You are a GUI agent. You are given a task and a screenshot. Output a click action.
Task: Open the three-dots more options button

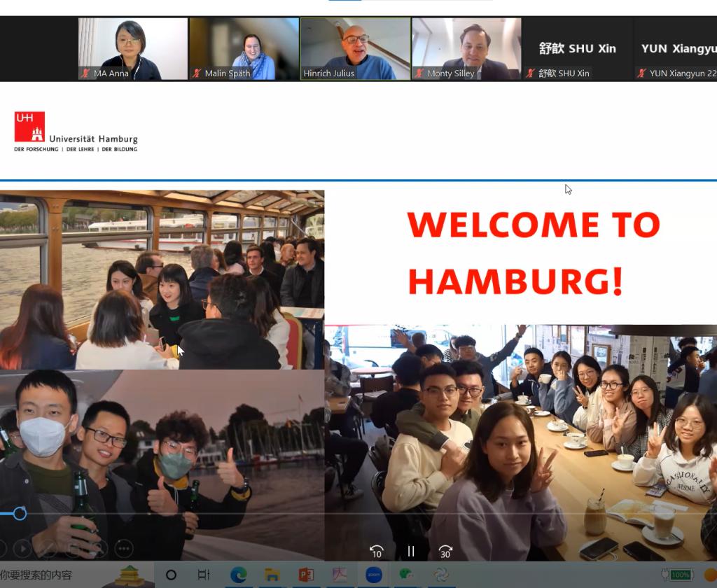(123, 548)
